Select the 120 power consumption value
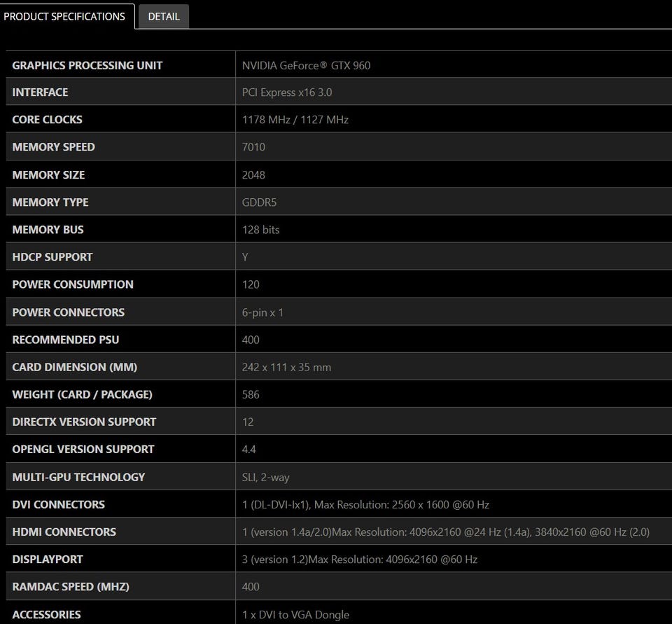This screenshot has width=672, height=624. click(x=251, y=285)
